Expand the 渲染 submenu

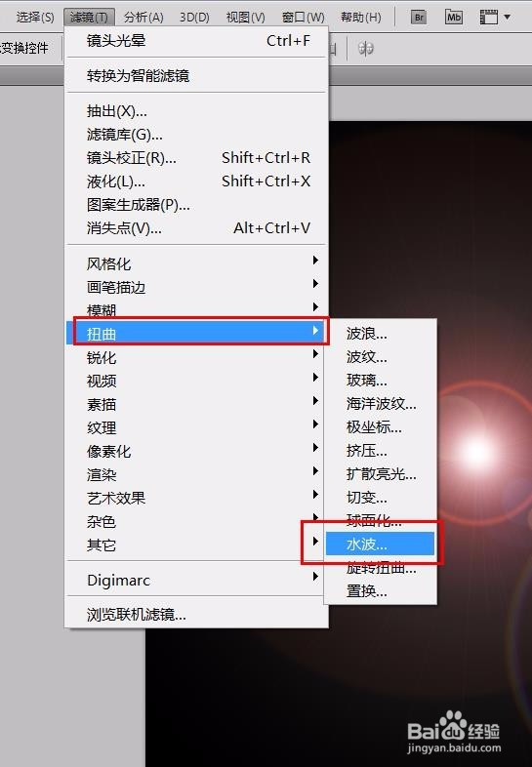click(x=197, y=474)
